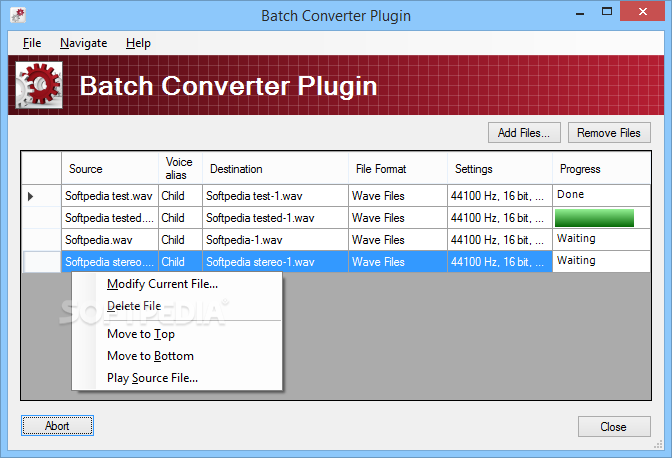Screen dimensions: 672x458
Task: Choose Play Source File... in context menu
Action: pyautogui.click(x=177, y=377)
